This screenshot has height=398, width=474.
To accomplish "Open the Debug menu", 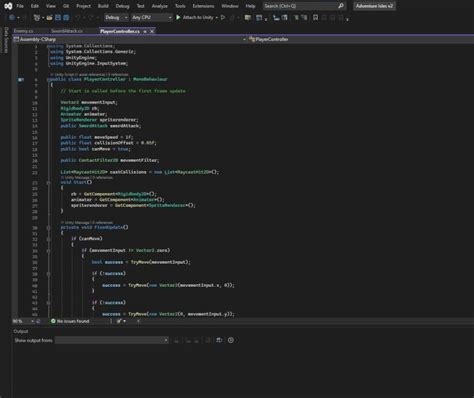I will coord(122,6).
